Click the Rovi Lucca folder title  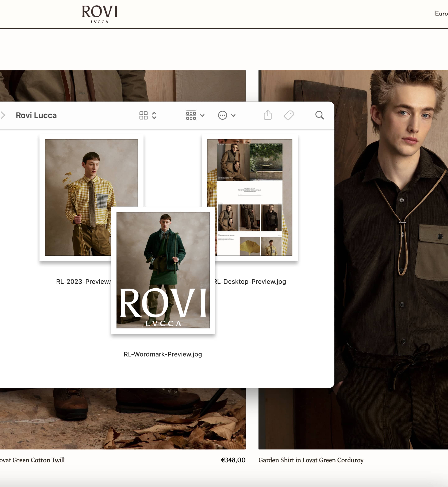pos(36,115)
